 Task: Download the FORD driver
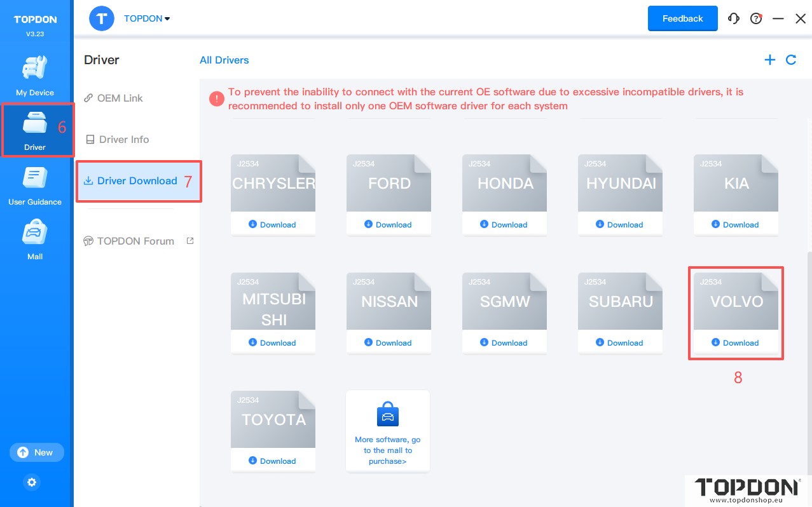click(x=389, y=224)
